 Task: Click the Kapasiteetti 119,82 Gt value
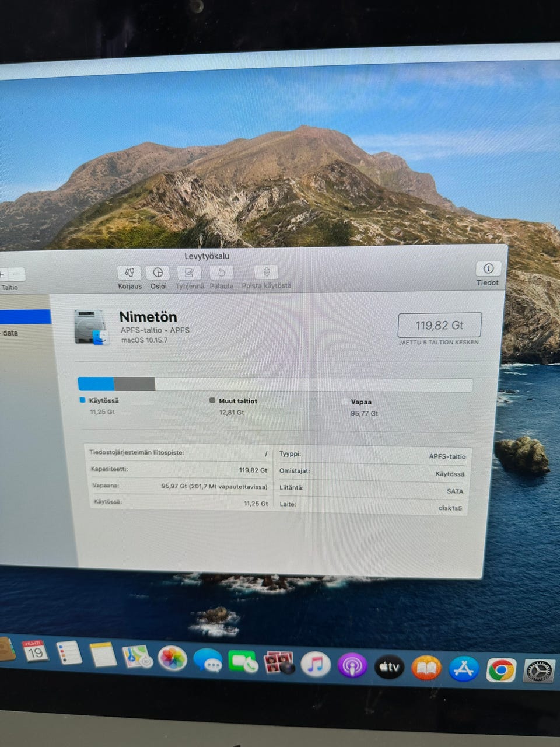click(253, 470)
